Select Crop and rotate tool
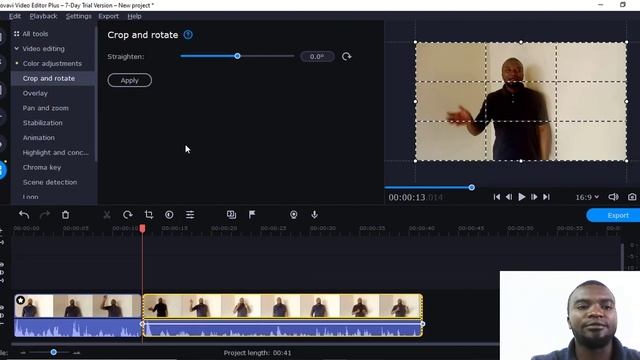Viewport: 640px width, 360px height. click(53, 78)
